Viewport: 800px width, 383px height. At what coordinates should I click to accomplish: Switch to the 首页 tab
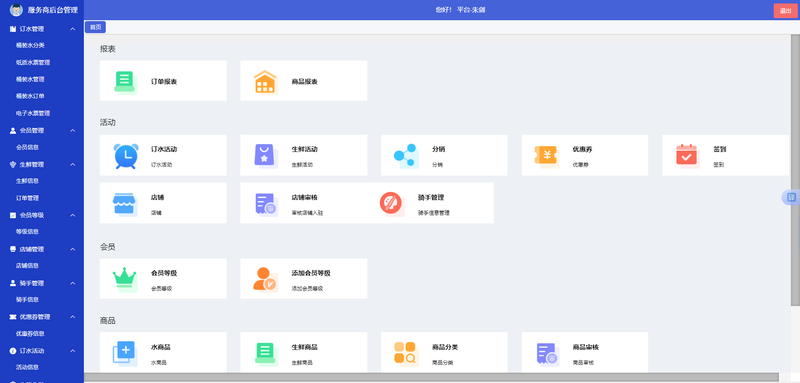95,28
